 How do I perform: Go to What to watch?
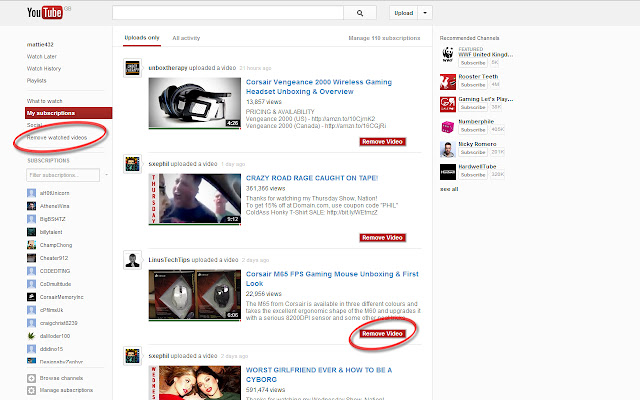pos(44,101)
